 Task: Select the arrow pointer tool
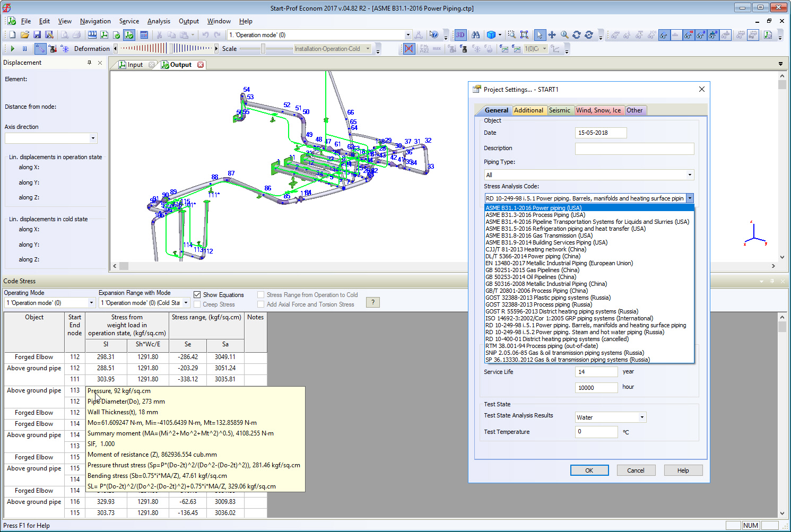pyautogui.click(x=540, y=35)
